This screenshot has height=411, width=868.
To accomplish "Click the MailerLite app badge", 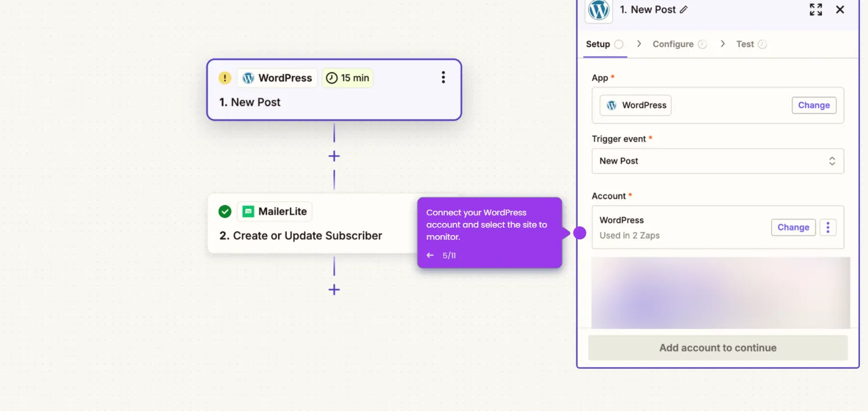I will [275, 211].
